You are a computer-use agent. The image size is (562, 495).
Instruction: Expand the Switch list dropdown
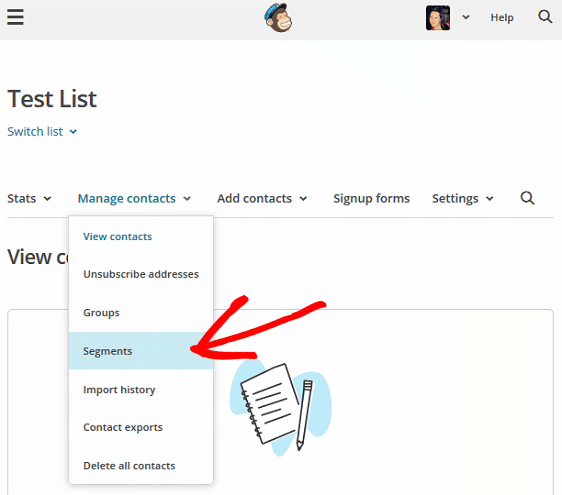(x=42, y=132)
